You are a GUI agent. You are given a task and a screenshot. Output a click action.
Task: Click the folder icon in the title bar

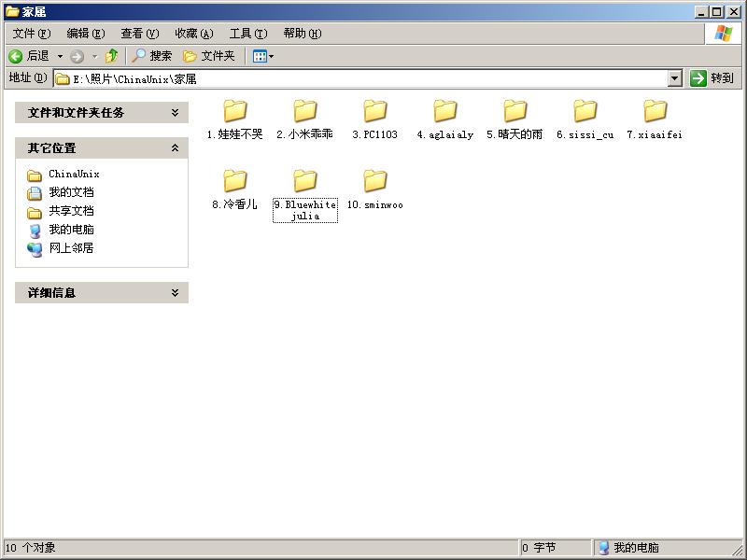12,11
